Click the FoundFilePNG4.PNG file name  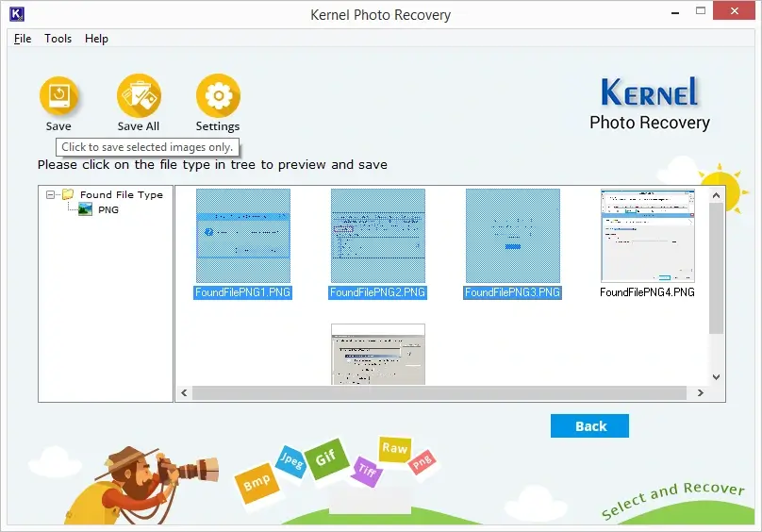[x=647, y=292]
